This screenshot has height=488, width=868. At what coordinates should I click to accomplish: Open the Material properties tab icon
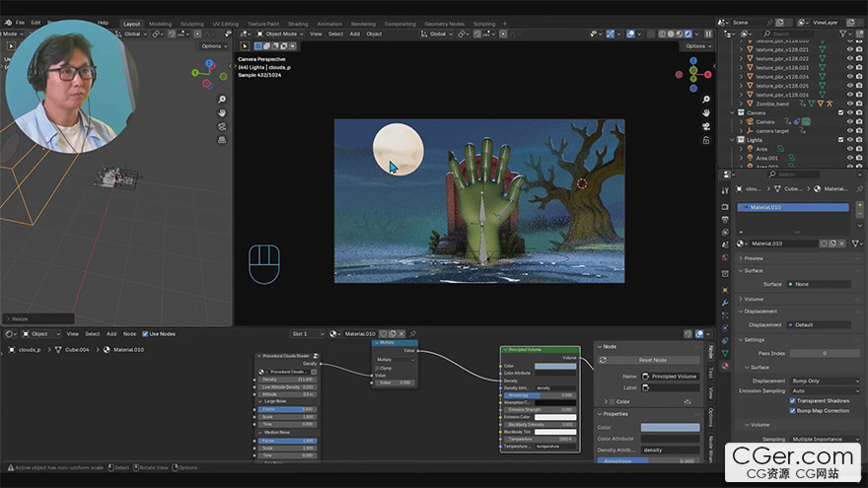coord(726,365)
